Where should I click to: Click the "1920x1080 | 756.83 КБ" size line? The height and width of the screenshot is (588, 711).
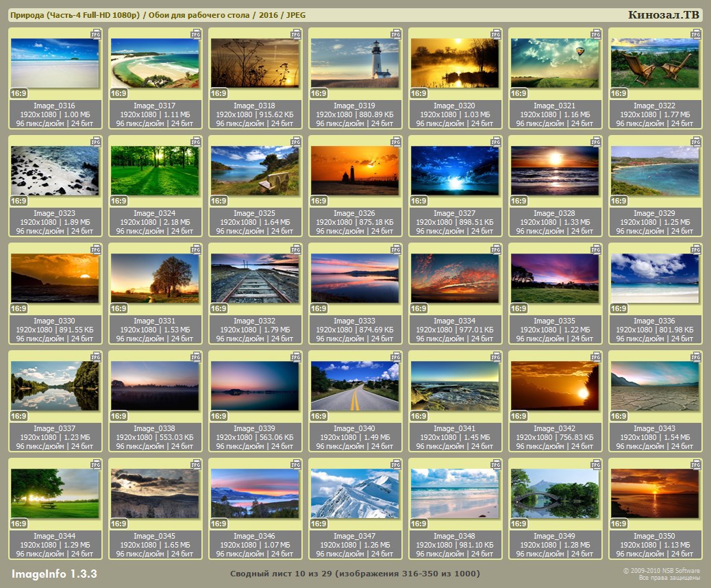[x=555, y=437]
